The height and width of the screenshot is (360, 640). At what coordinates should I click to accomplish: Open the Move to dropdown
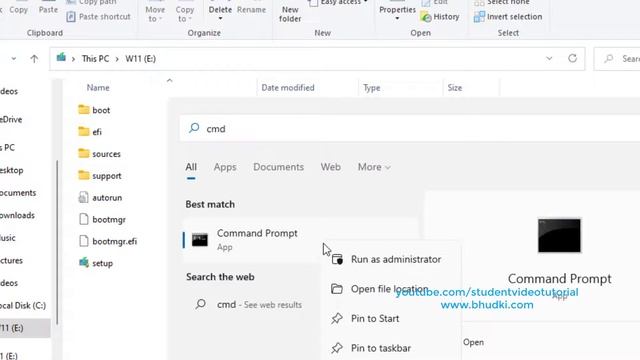coord(155,14)
